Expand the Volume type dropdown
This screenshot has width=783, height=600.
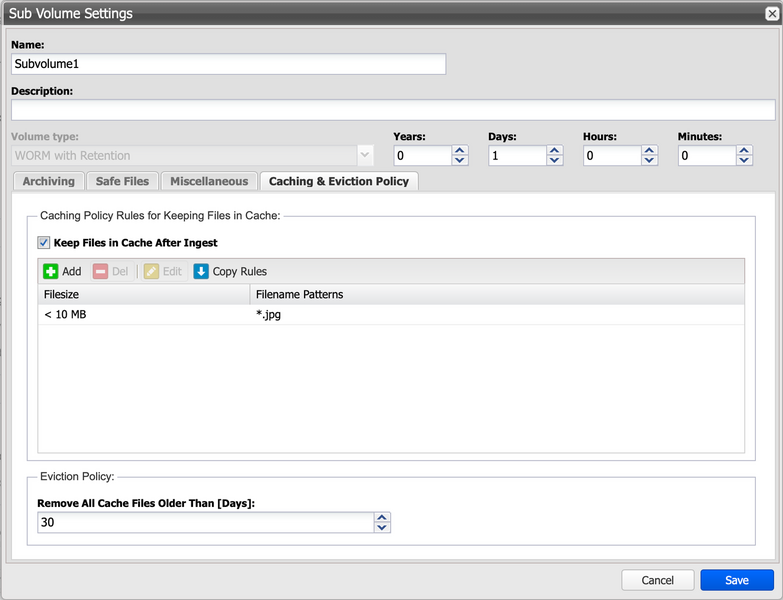[365, 156]
